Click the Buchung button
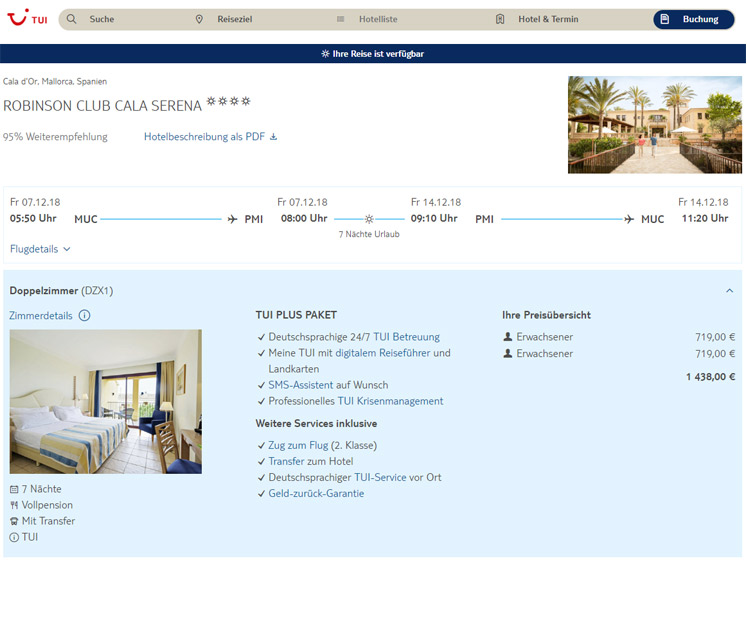Screen dimensions: 747x628 693,19
